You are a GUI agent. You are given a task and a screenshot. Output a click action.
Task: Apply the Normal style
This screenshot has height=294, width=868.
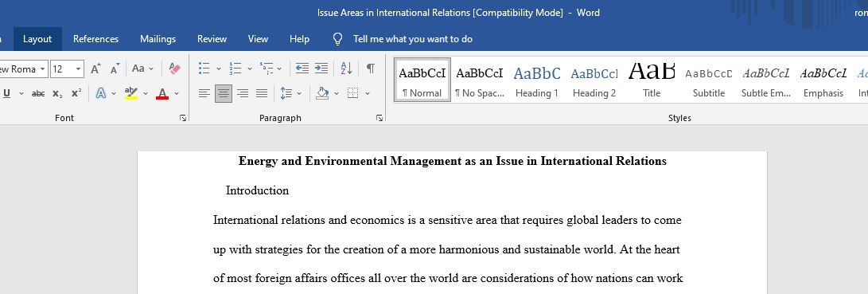(x=422, y=80)
